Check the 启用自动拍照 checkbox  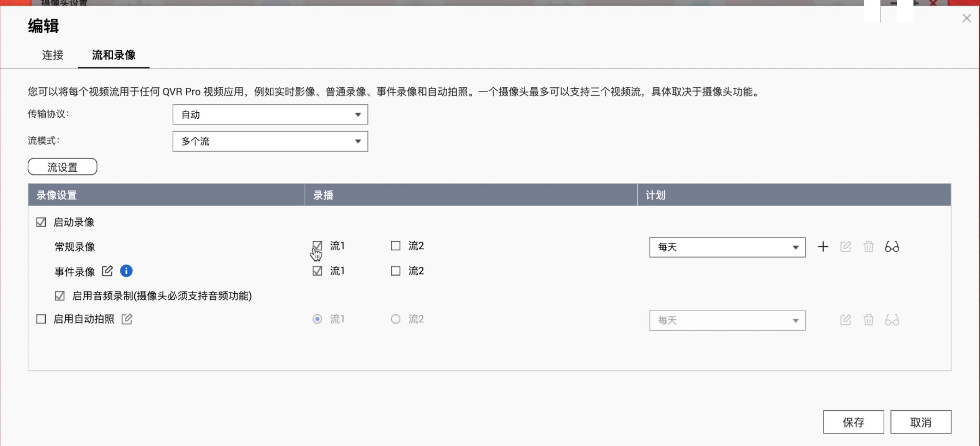pyautogui.click(x=41, y=319)
